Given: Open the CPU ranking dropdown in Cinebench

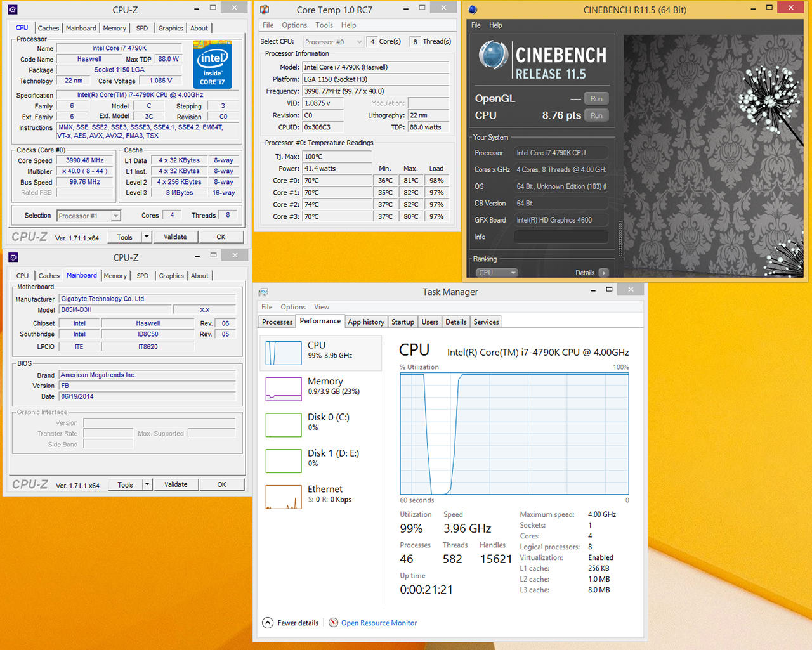Looking at the screenshot, I should click(497, 273).
